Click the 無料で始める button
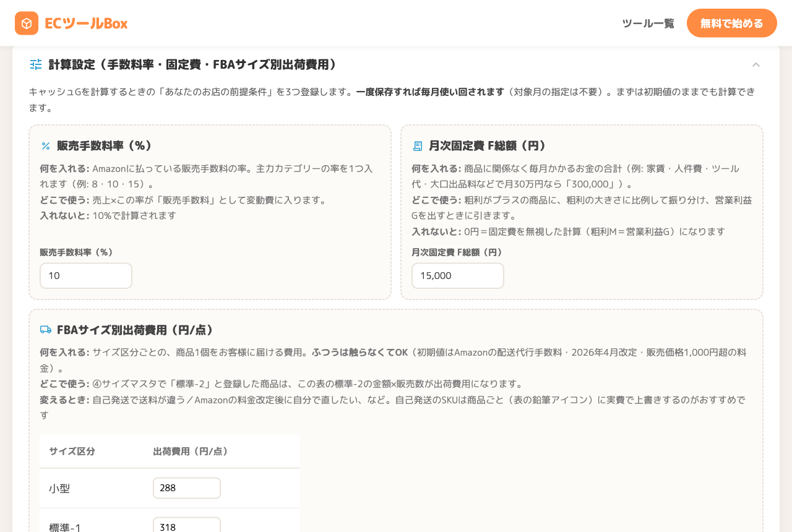The height and width of the screenshot is (532, 792). 732,23
